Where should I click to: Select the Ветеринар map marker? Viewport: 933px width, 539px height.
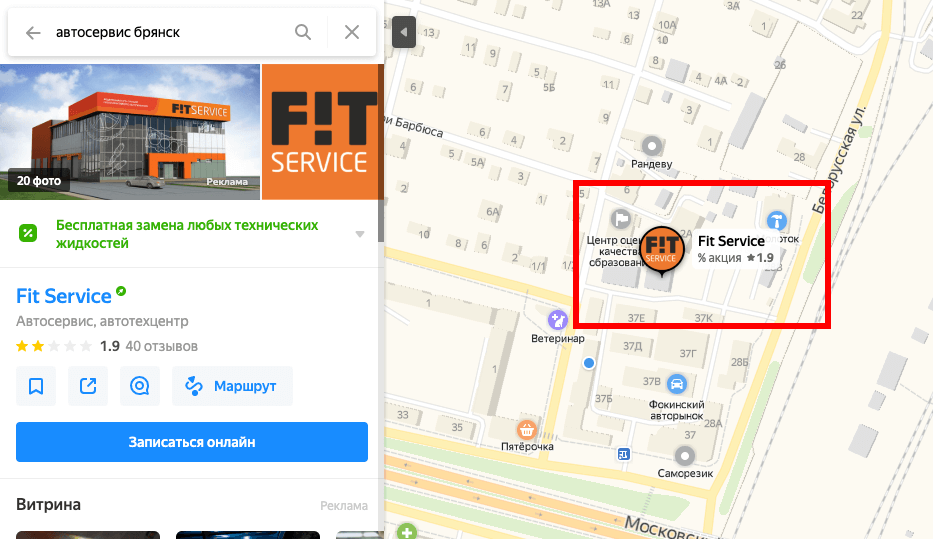coord(558,320)
